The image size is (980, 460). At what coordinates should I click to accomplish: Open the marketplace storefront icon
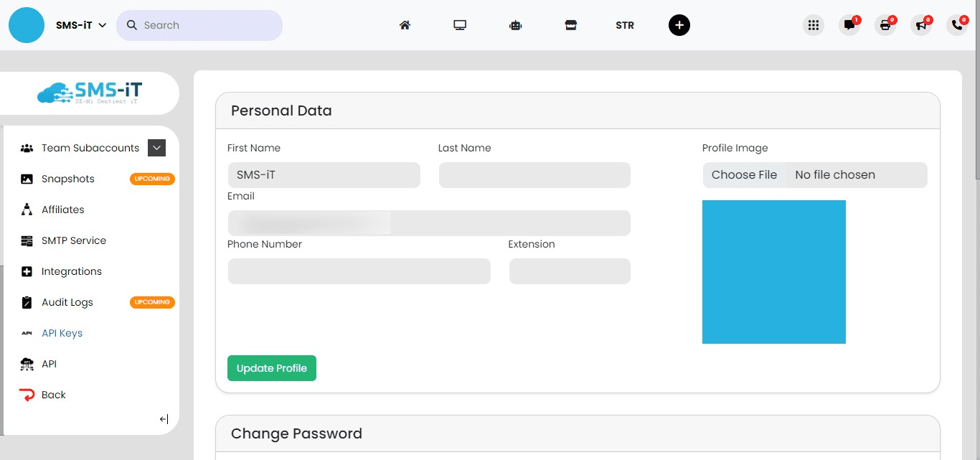[571, 24]
